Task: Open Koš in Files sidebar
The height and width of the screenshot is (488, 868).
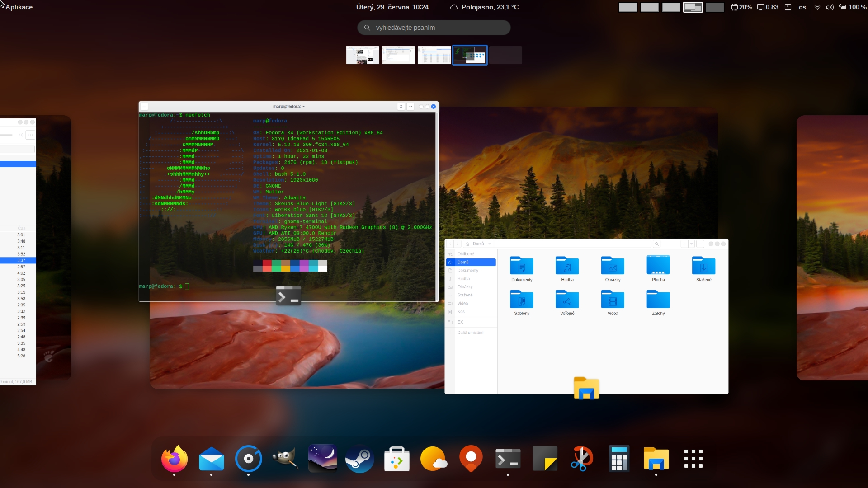Action: tap(471, 312)
